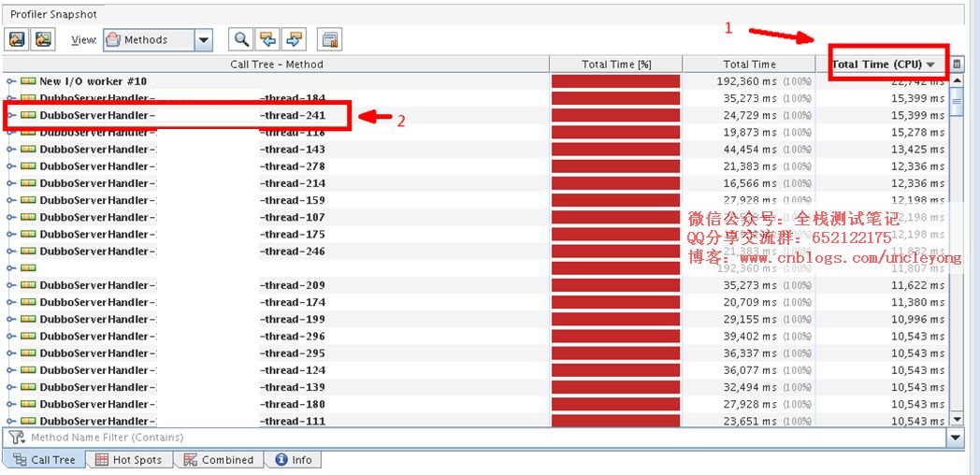Click the 32,494 ms total time cell

pos(750,387)
